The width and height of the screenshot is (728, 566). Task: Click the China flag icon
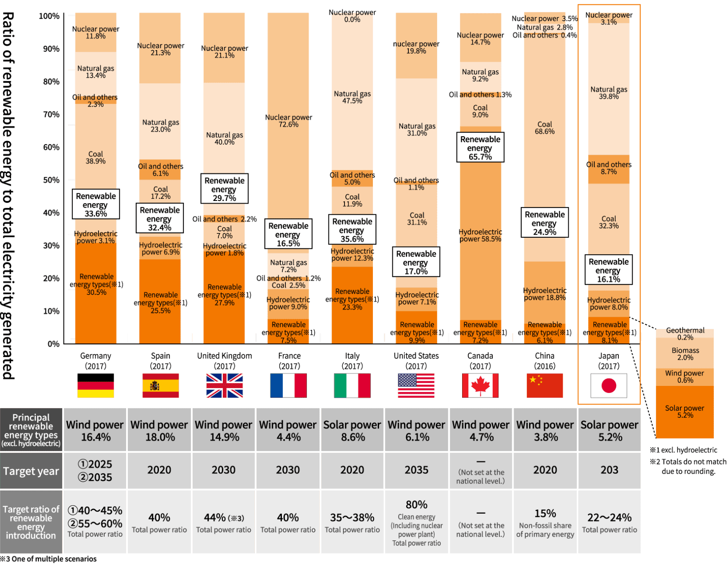coord(545,385)
